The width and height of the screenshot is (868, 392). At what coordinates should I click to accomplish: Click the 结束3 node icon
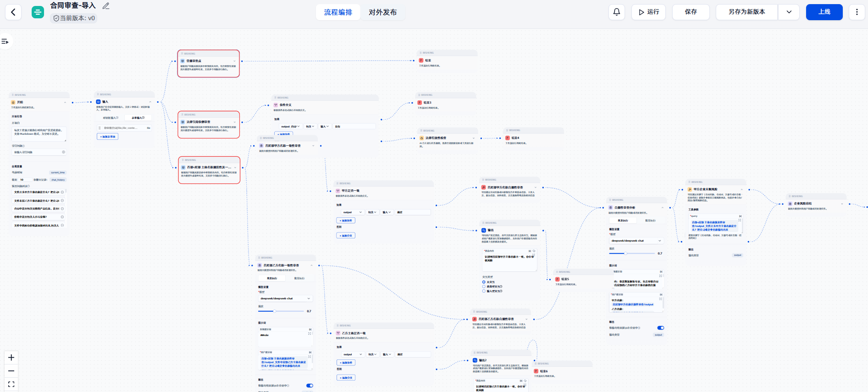tap(420, 103)
